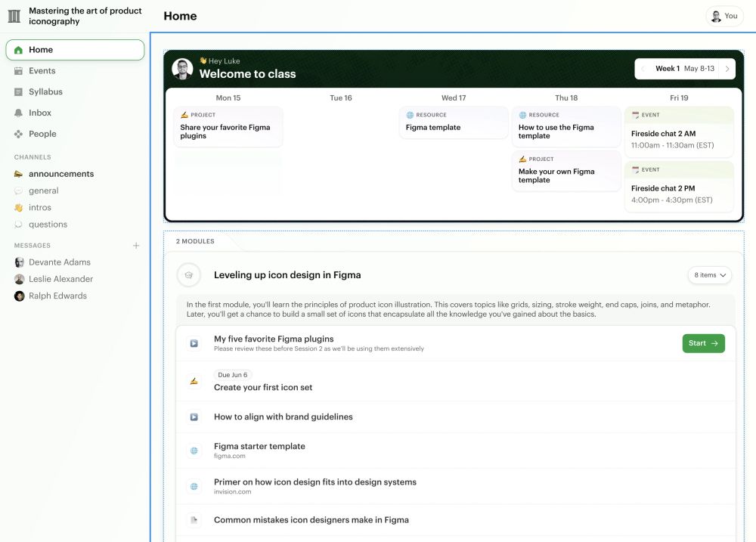Click Ralph Edwards avatar
Viewport: 756px width, 542px height.
(20, 296)
